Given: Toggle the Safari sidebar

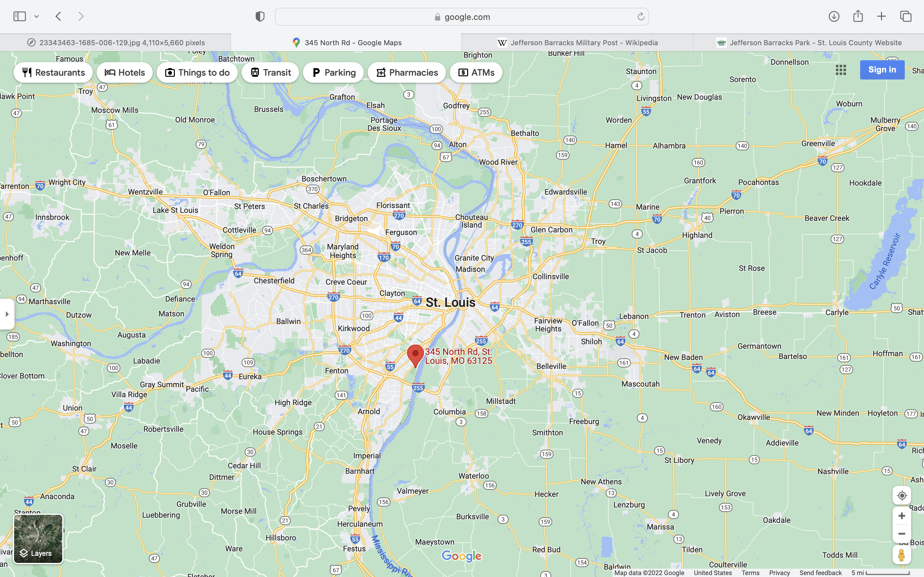Looking at the screenshot, I should [x=20, y=16].
